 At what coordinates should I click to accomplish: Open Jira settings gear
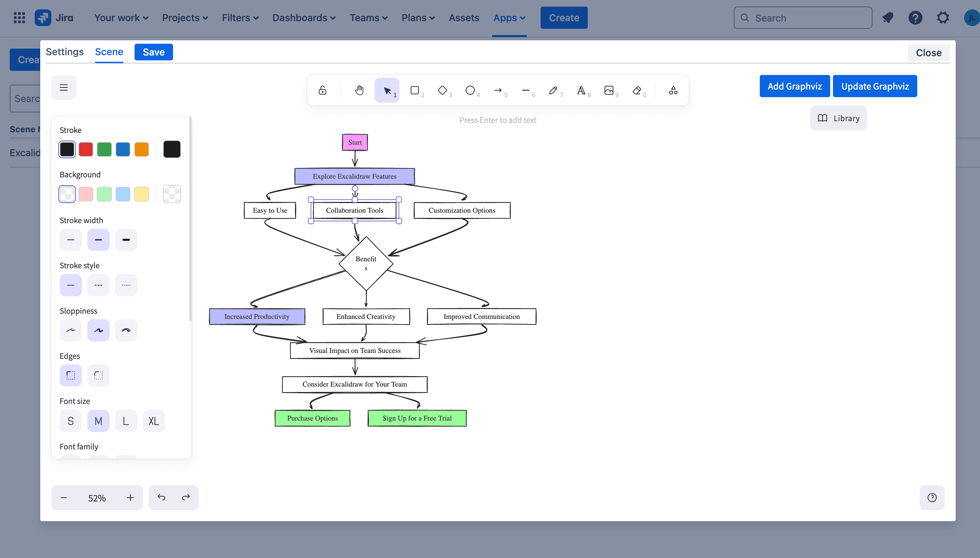pyautogui.click(x=943, y=18)
